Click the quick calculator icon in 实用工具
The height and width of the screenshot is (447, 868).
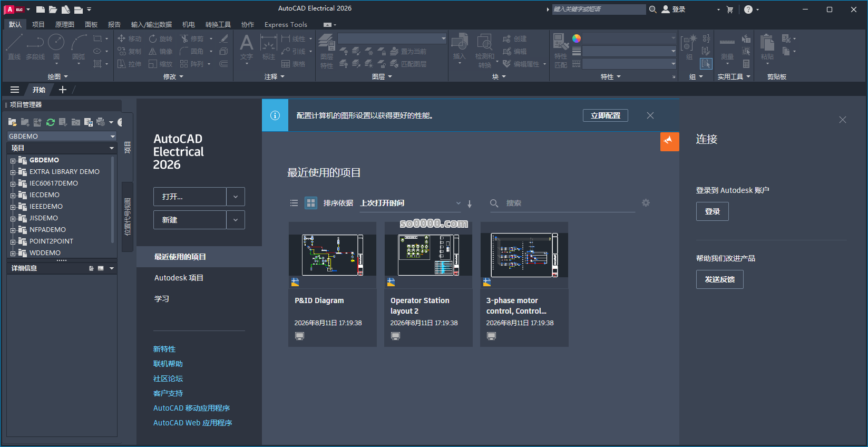(x=746, y=64)
